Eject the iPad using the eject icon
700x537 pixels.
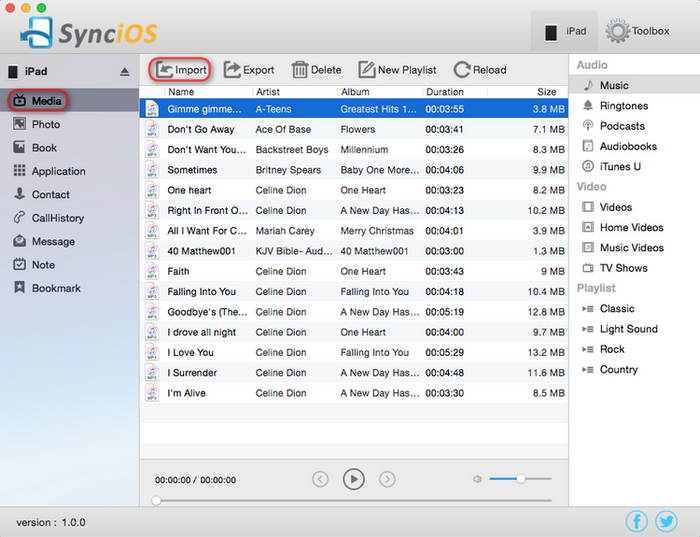(125, 72)
